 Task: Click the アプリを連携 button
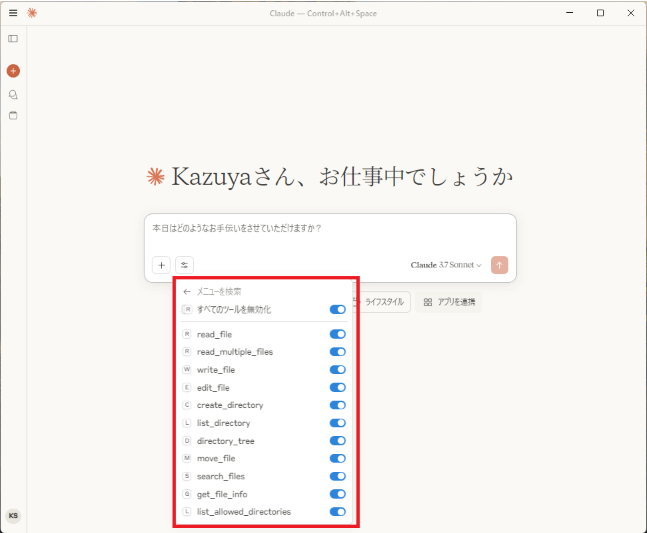click(449, 302)
